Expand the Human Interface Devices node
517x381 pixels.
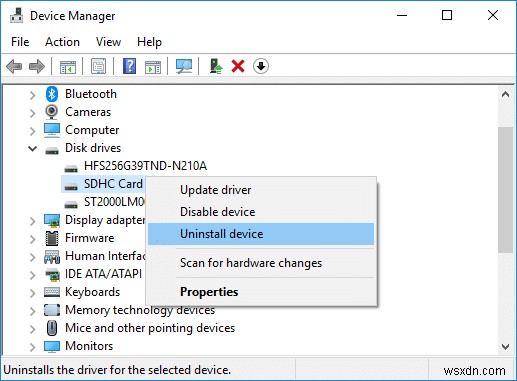pos(32,257)
